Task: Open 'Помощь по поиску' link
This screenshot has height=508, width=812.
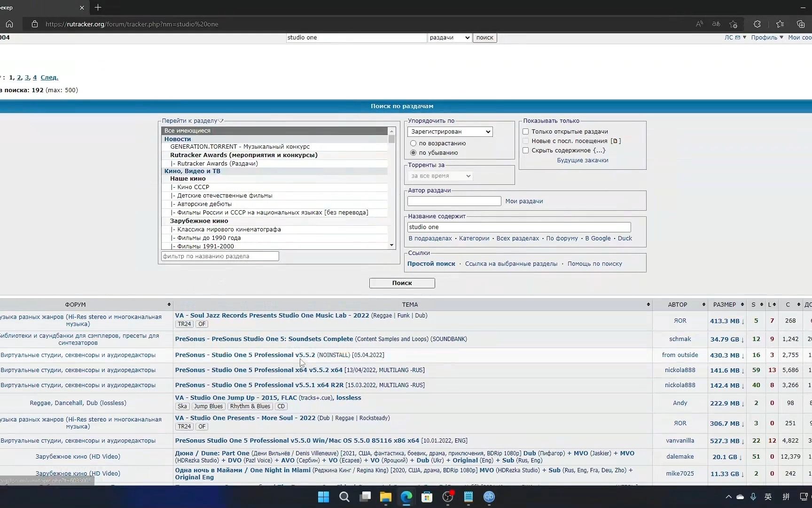Action: [595, 264]
